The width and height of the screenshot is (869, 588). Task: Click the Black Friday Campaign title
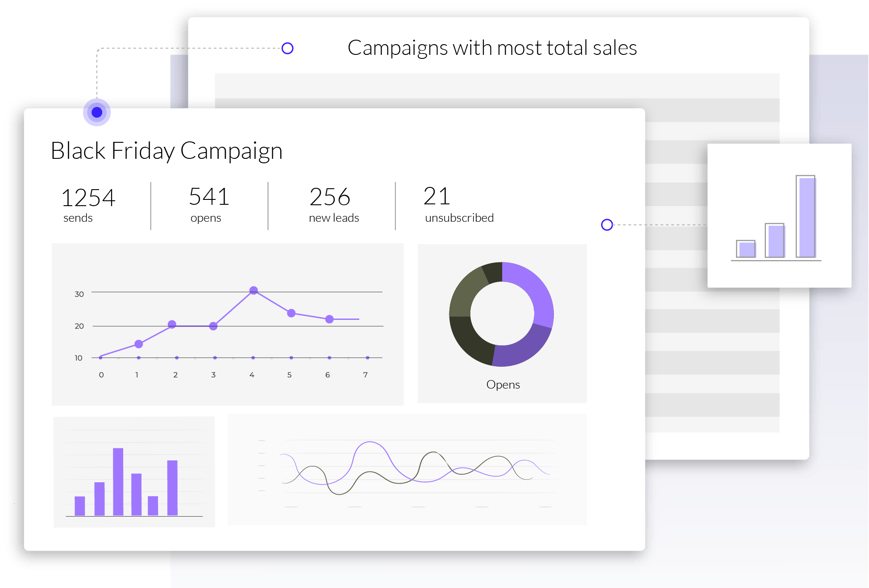pyautogui.click(x=166, y=151)
